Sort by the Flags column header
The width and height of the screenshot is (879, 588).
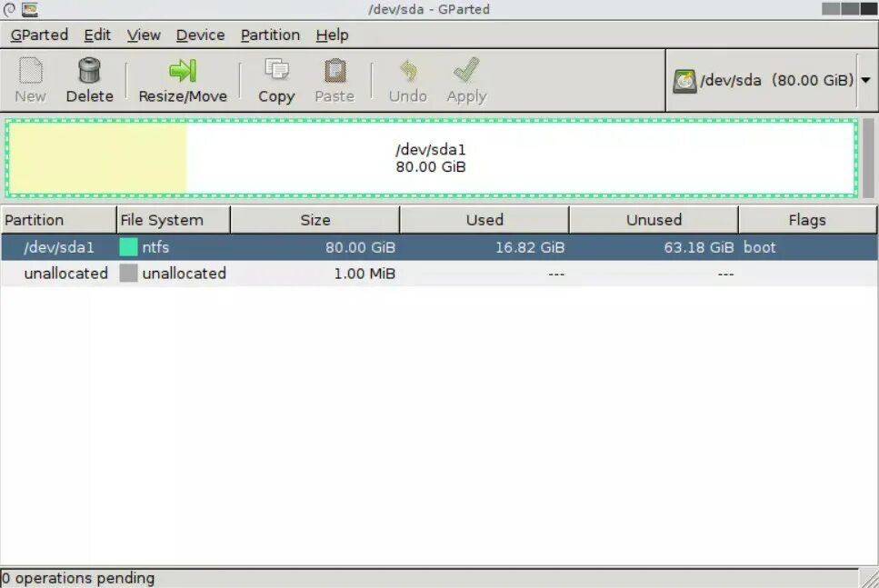pos(807,220)
